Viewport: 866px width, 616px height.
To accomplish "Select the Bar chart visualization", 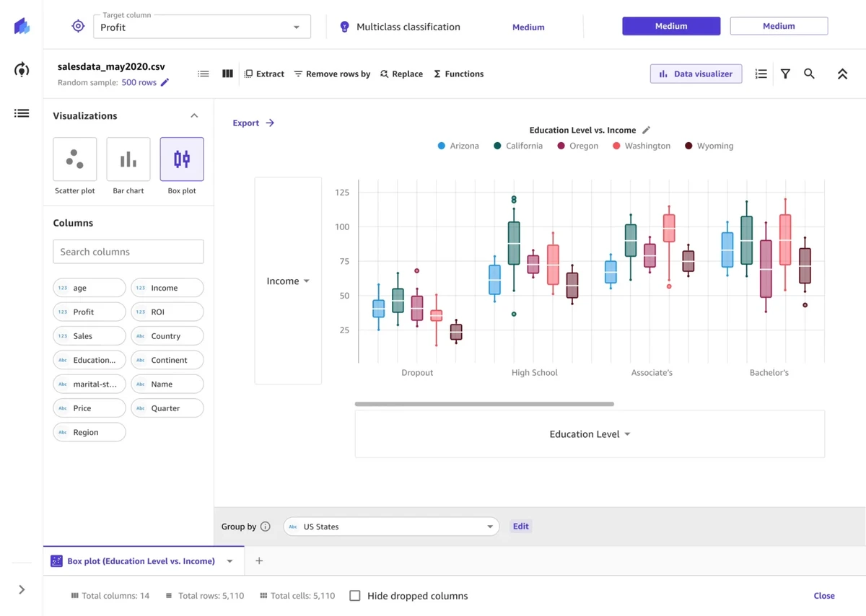I will [128, 159].
